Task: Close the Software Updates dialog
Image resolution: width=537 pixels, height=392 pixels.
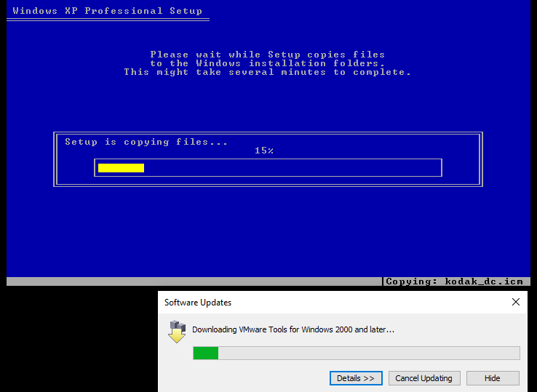Action: pos(515,302)
